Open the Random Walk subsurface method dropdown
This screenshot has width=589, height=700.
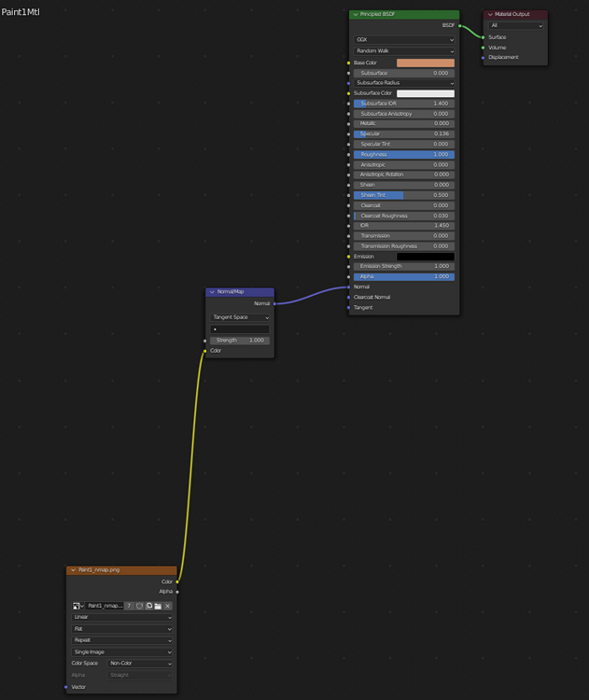[404, 51]
